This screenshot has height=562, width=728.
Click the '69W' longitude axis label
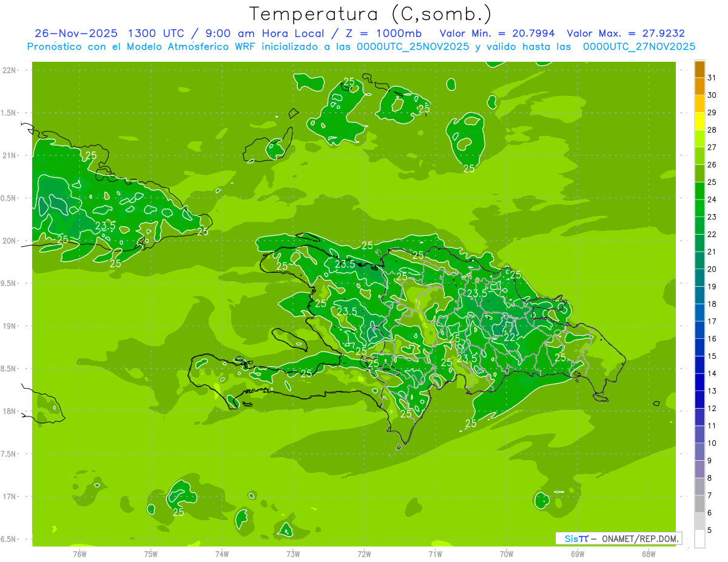coord(578,554)
